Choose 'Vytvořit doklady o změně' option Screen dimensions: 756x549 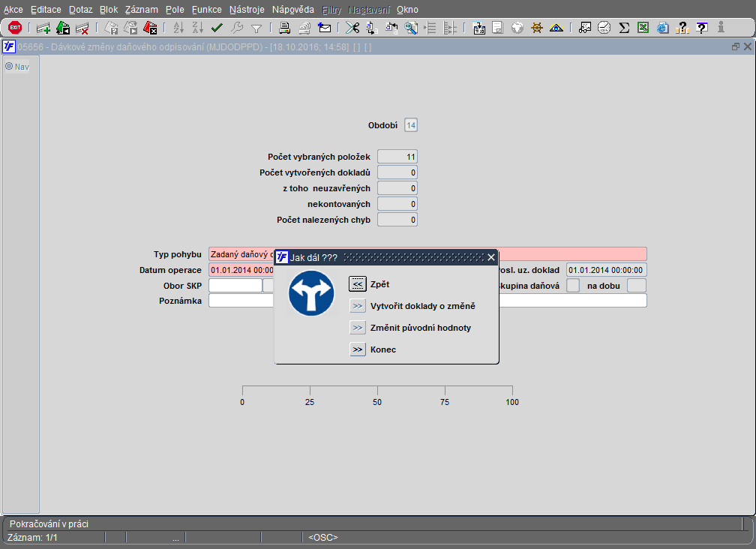pos(357,306)
